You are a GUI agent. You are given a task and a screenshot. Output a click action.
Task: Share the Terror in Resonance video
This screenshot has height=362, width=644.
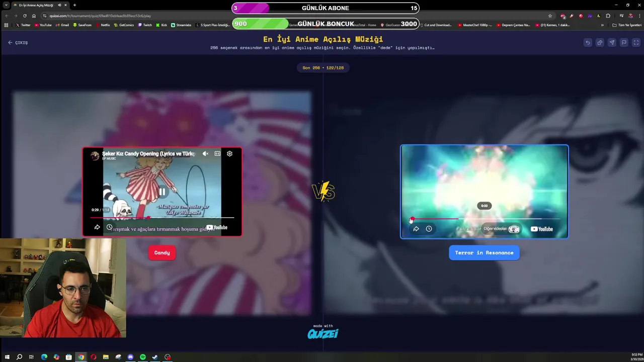click(416, 229)
